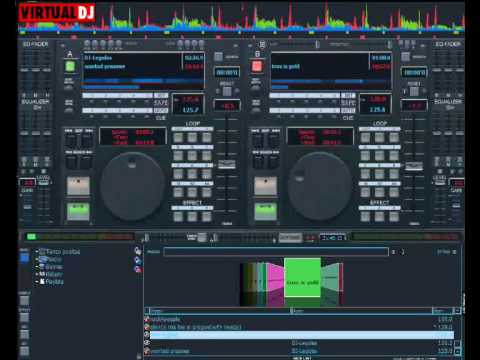
Task: Click the gray button left of the clock display
Action: pyautogui.click(x=290, y=237)
